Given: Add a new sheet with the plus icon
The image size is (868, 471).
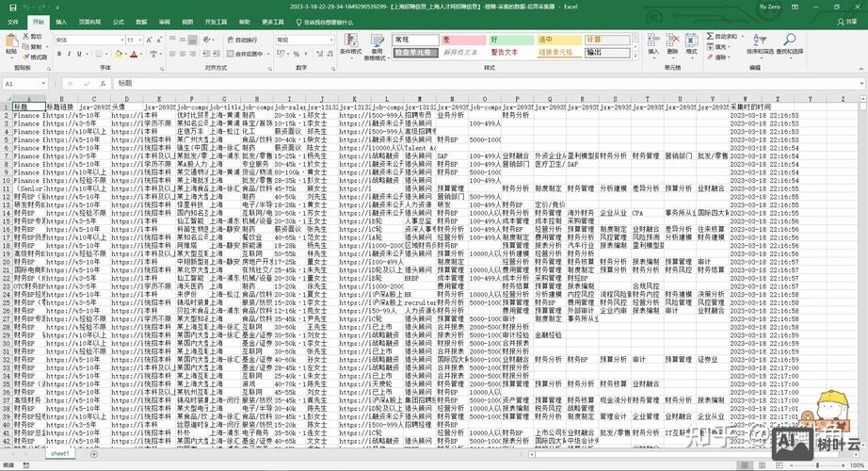Looking at the screenshot, I should pyautogui.click(x=93, y=454).
